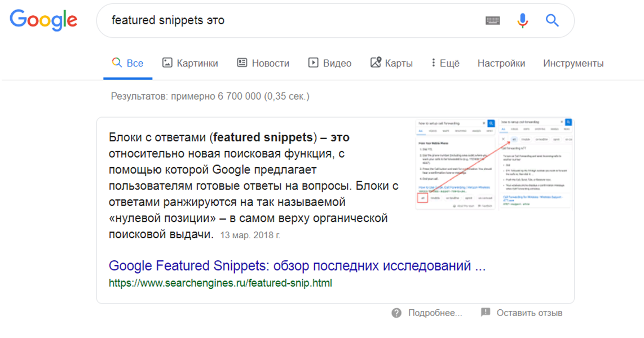Open the Настройки menu
The width and height of the screenshot is (644, 338).
point(501,63)
